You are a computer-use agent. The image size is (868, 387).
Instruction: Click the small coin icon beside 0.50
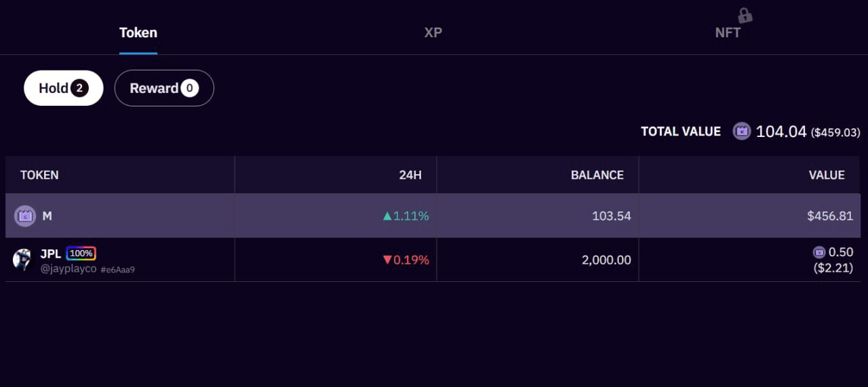click(819, 252)
